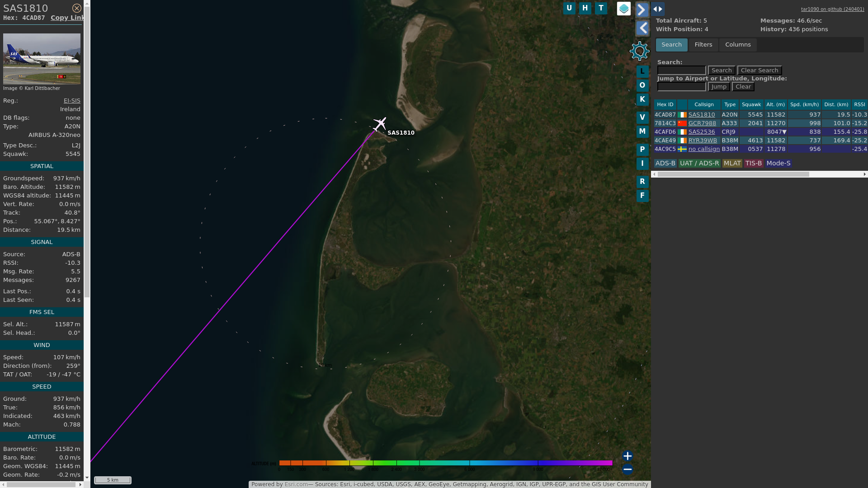Open EI-SIS registration link
This screenshot has height=488, width=868.
(x=72, y=101)
